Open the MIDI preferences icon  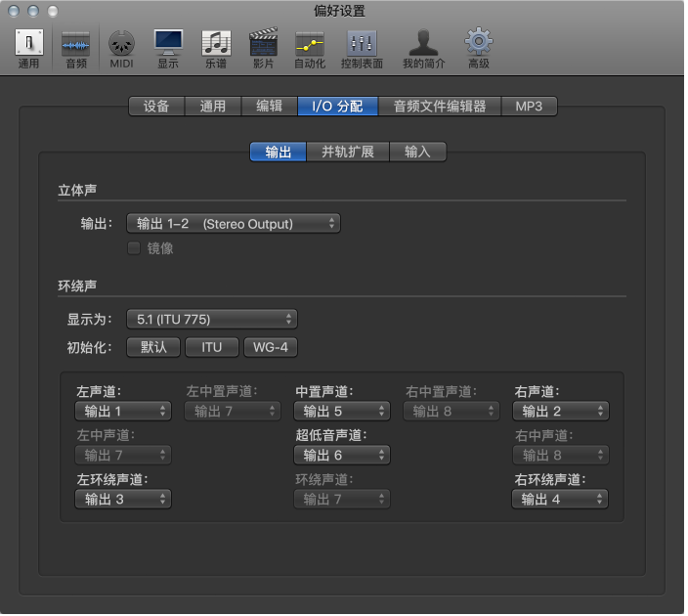(x=121, y=48)
